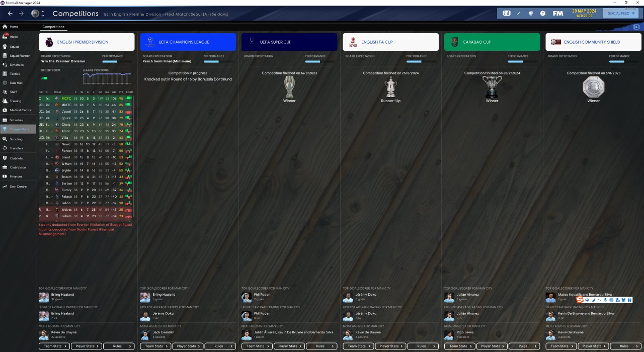The height and width of the screenshot is (352, 644).
Task: Click the Scouting sidebar icon
Action: click(5, 139)
